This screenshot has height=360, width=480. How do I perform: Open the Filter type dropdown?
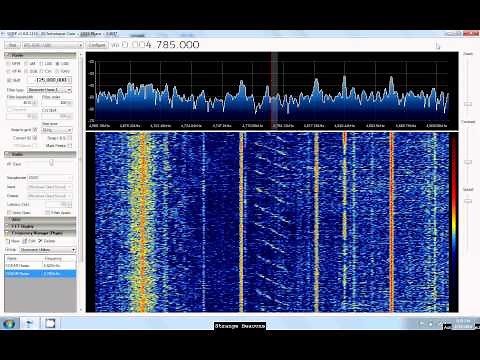coord(49,90)
